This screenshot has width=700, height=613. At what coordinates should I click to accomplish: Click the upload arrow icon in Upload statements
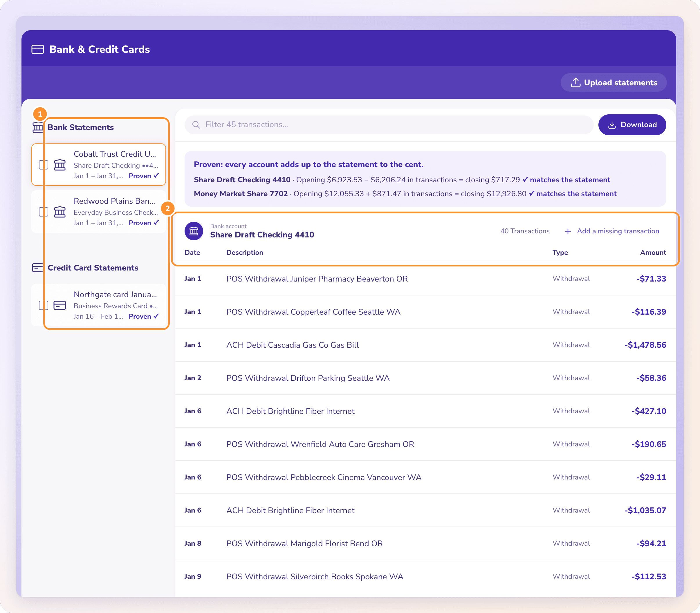pyautogui.click(x=575, y=82)
